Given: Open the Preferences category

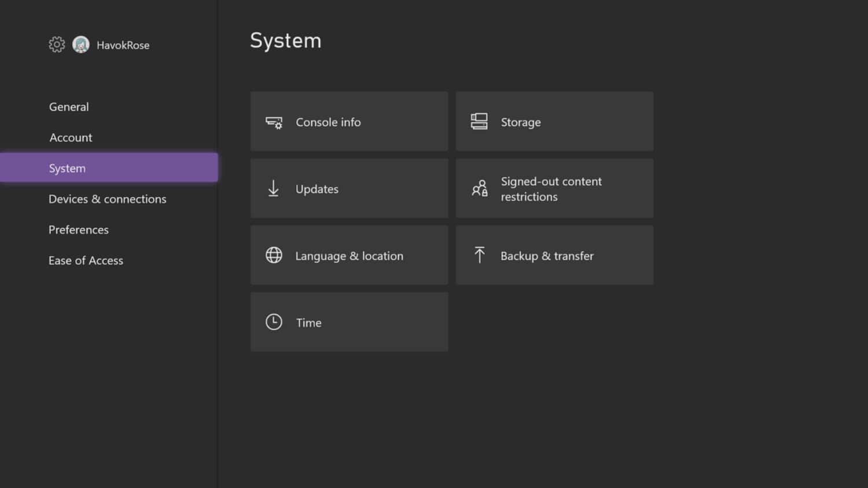Looking at the screenshot, I should tap(79, 230).
